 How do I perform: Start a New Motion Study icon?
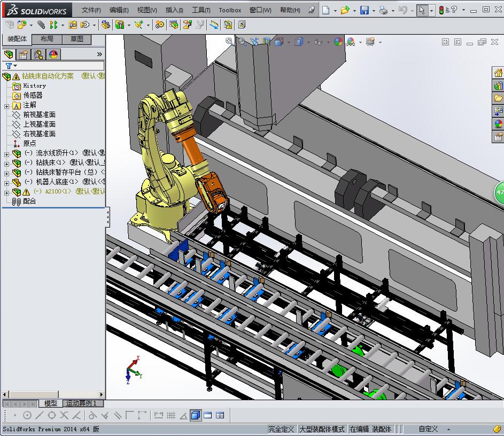[x=159, y=25]
